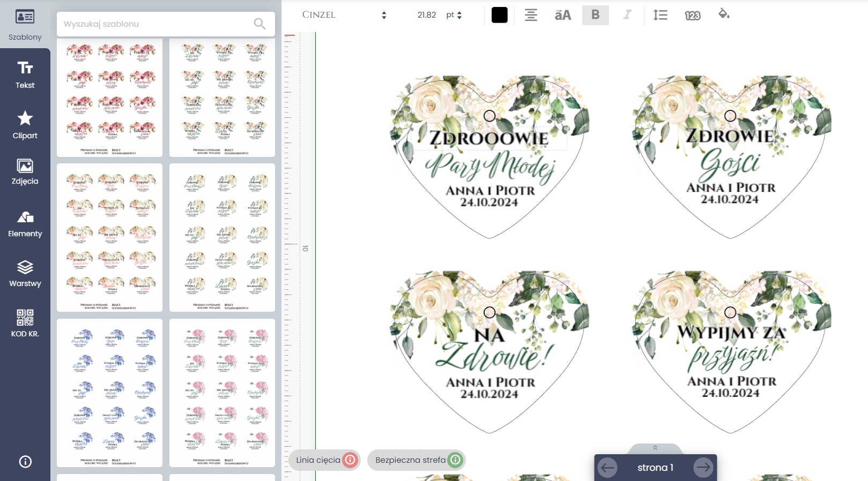868x481 pixels.
Task: Open the Cinzel font dropdown
Action: pyautogui.click(x=344, y=15)
